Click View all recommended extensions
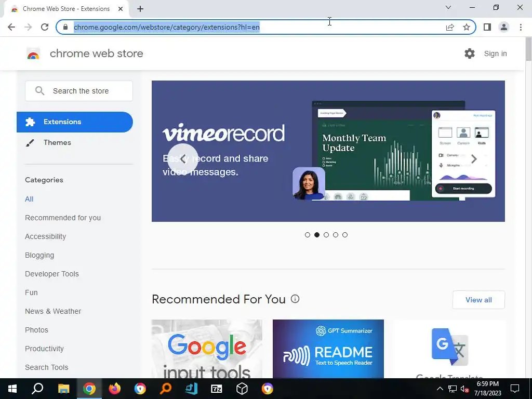 478,300
